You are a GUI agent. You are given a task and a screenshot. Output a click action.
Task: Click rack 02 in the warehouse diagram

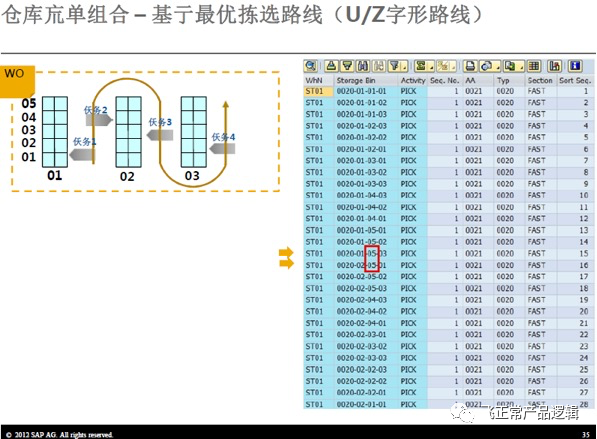tap(128, 132)
